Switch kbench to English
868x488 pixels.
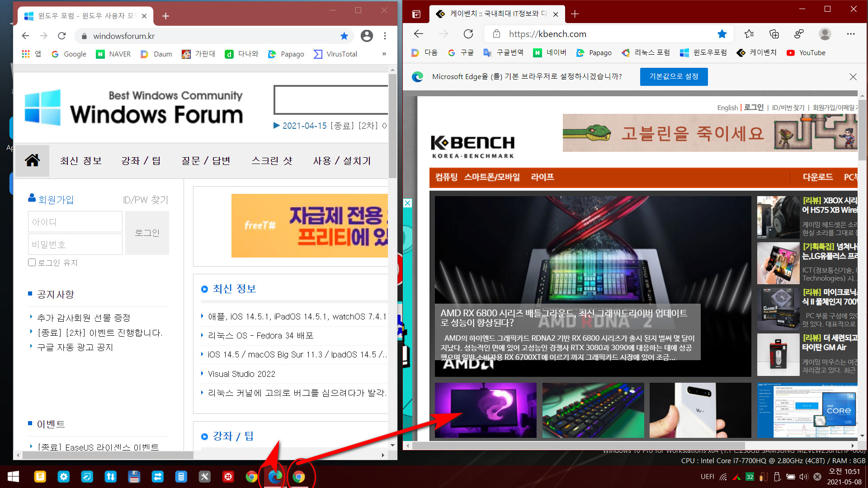tap(727, 108)
